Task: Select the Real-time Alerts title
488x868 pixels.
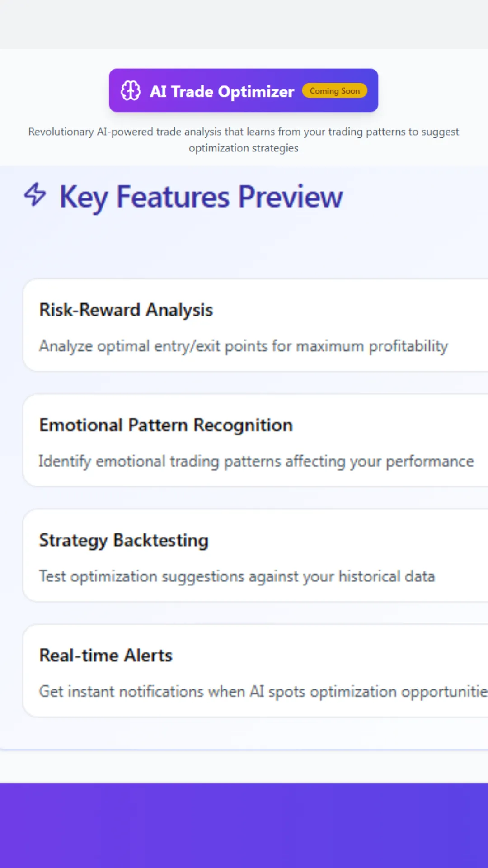Action: (106, 656)
